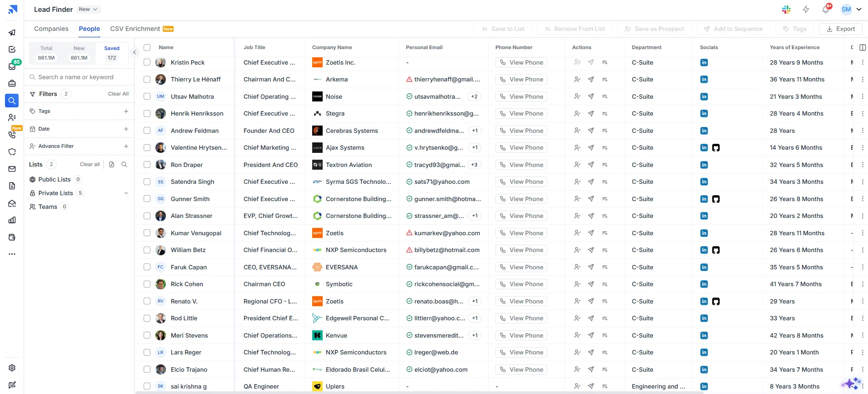The height and width of the screenshot is (394, 868).
Task: Click Alan Strassner's profile photo
Action: pyautogui.click(x=160, y=216)
